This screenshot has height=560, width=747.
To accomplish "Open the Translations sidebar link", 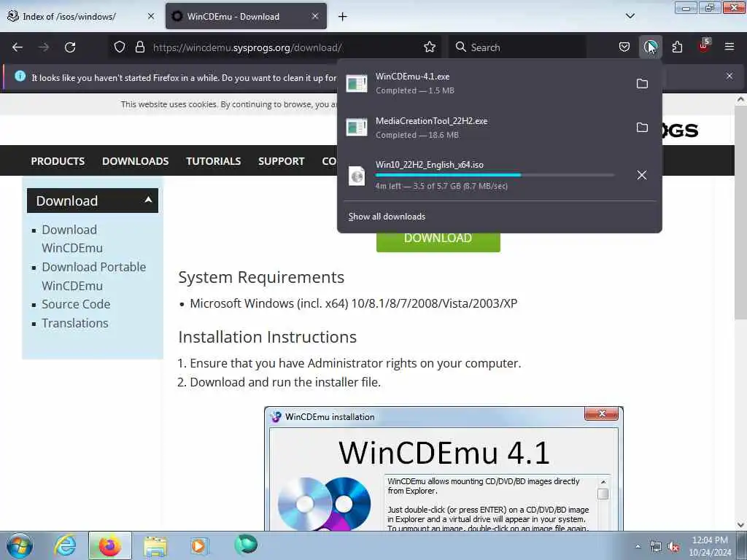I will [x=75, y=323].
